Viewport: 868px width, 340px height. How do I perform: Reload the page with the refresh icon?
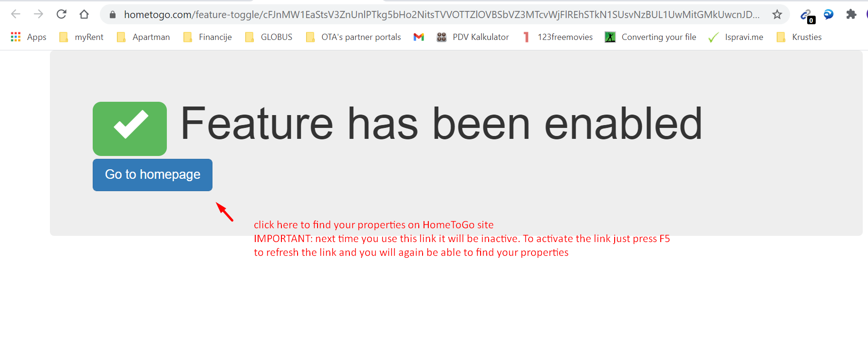pyautogui.click(x=61, y=14)
